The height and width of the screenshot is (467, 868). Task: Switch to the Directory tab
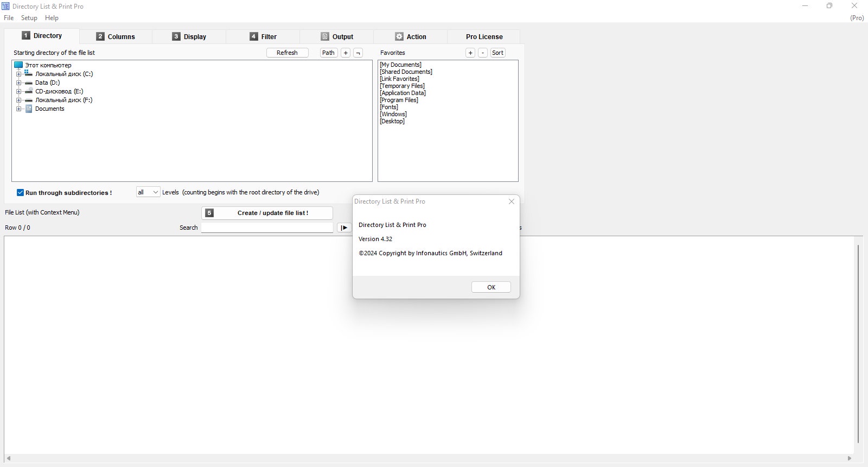point(42,36)
